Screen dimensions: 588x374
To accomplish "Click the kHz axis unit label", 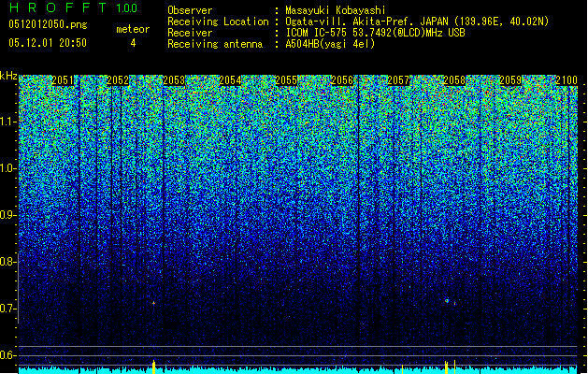I will coord(8,76).
